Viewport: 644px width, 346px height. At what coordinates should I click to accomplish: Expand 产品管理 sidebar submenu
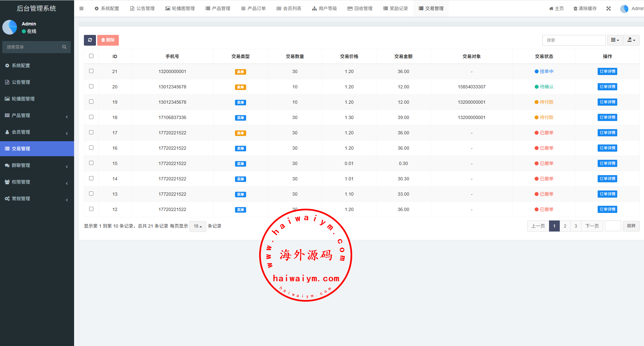click(21, 115)
